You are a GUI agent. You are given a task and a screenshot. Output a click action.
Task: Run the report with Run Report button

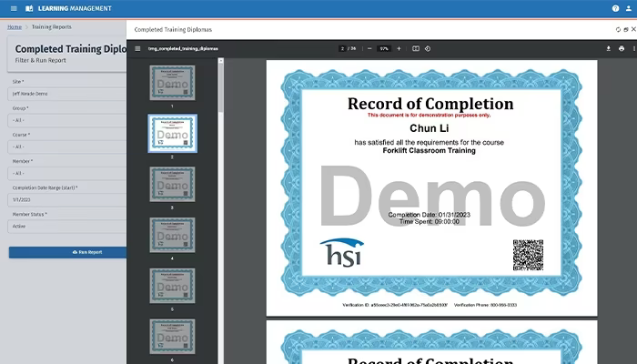coord(67,252)
